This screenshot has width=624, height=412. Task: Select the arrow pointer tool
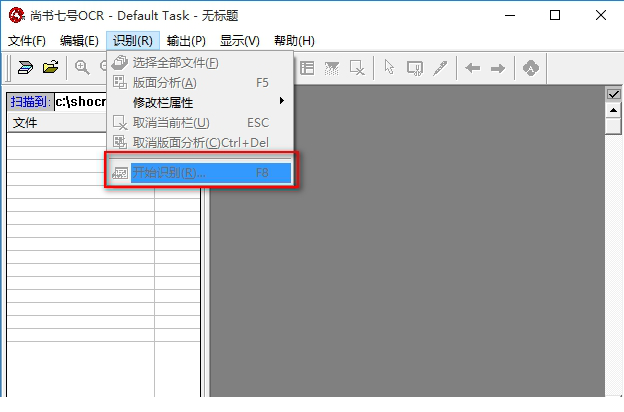[389, 67]
